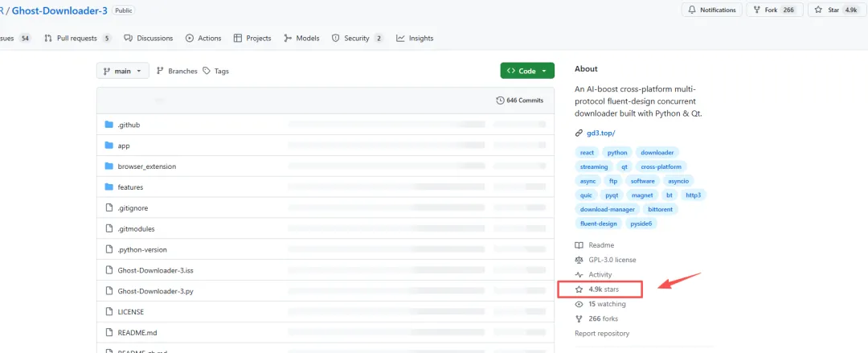
Task: Open the .github folder
Action: (129, 125)
